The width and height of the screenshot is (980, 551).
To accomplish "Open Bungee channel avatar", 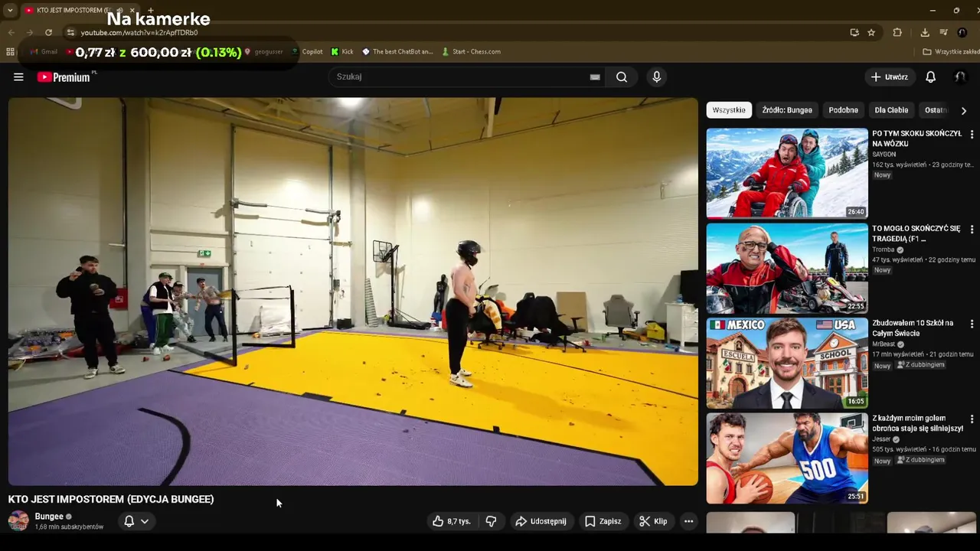I will click(x=18, y=521).
